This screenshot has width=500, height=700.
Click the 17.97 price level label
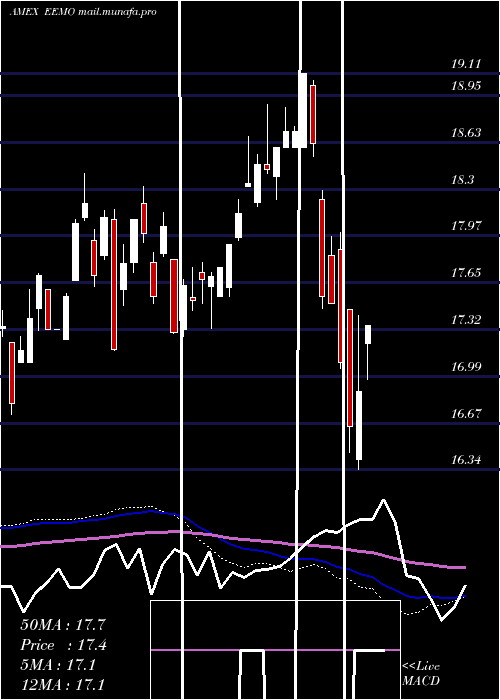[466, 226]
